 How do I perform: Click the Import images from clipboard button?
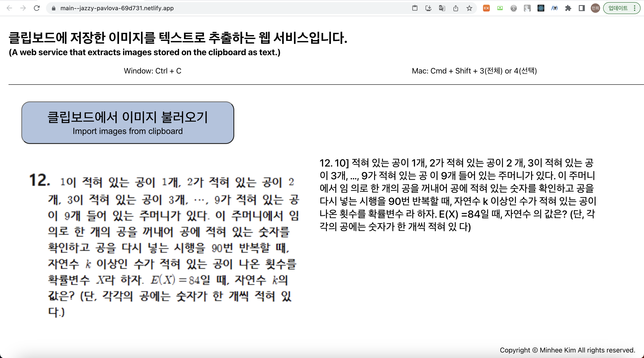coord(128,122)
